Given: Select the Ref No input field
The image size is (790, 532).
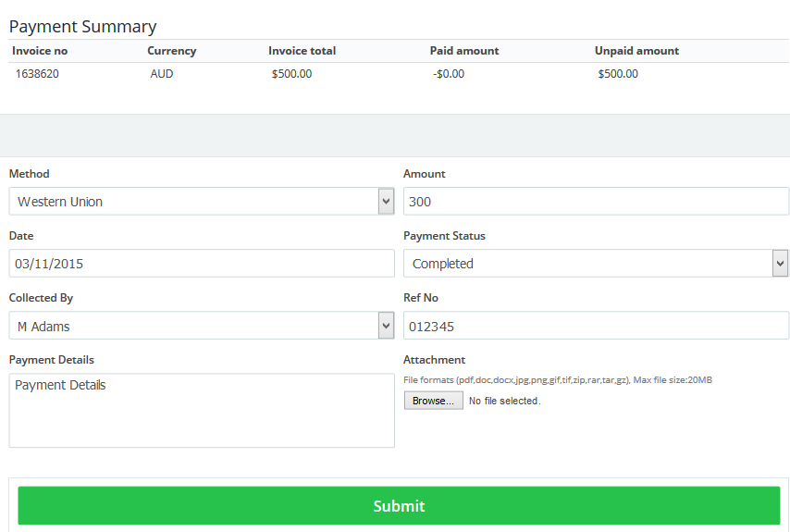Looking at the screenshot, I should 596,326.
